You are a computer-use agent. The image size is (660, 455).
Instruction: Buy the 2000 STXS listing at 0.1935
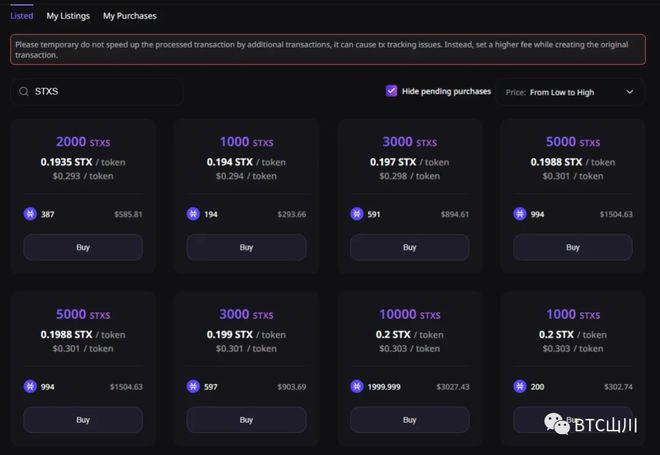[x=83, y=247]
